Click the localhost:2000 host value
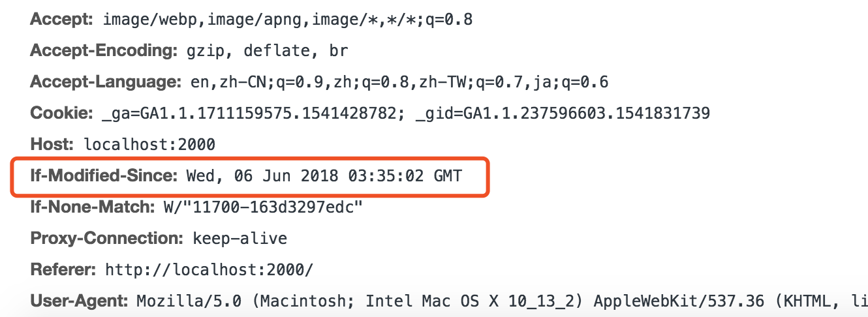Image resolution: width=868 pixels, height=317 pixels. (x=149, y=144)
